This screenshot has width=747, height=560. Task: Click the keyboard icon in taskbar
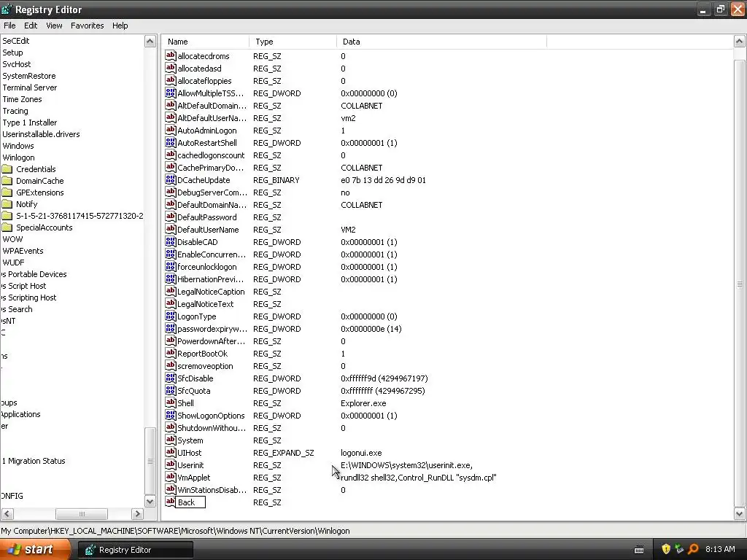[x=639, y=550]
